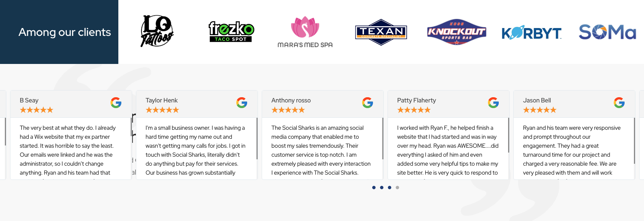Click the reviewer name Jason Bell

(537, 100)
